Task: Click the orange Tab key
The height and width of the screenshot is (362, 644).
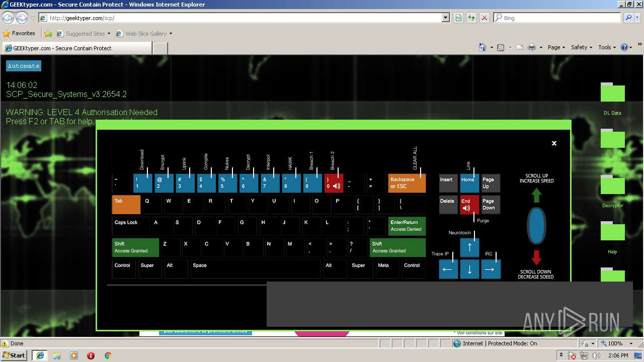Action: [126, 205]
